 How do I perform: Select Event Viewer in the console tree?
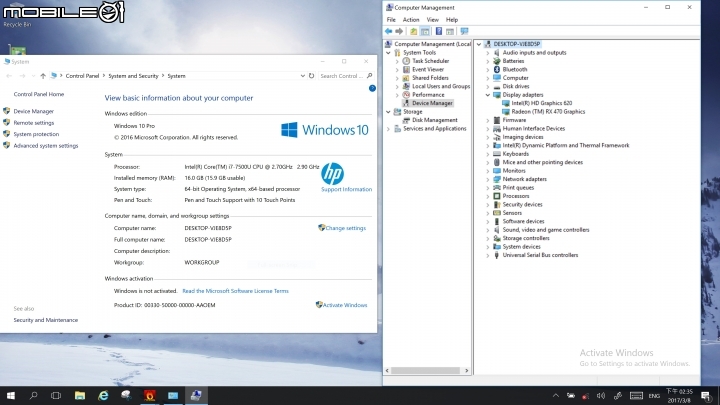428,69
